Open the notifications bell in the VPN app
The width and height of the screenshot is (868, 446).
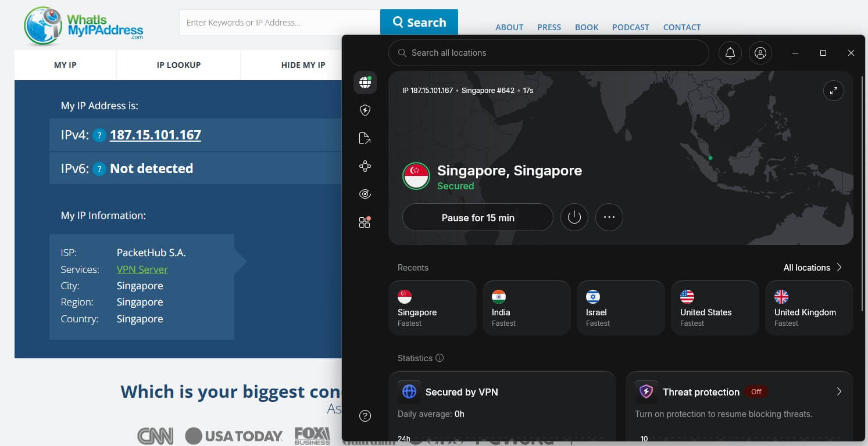[730, 53]
